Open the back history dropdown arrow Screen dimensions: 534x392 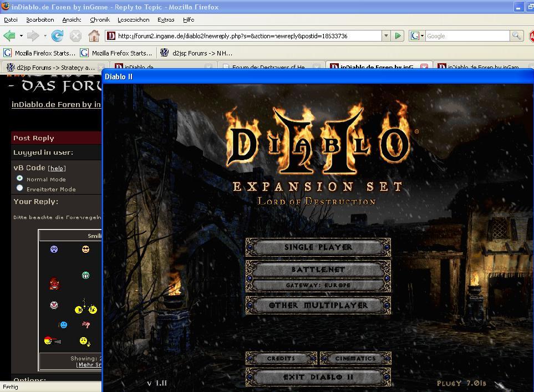[21, 35]
